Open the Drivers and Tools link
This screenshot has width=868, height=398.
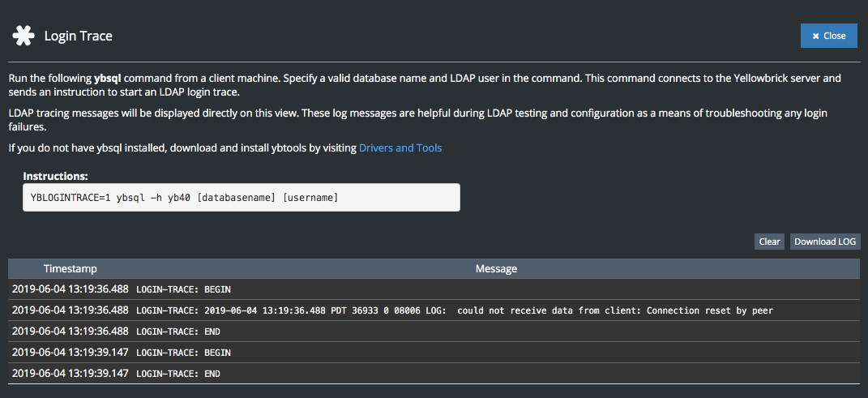point(400,148)
